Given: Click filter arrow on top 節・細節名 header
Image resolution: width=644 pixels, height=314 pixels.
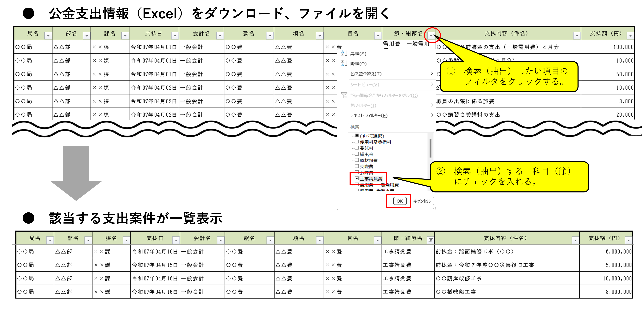Looking at the screenshot, I should (431, 36).
